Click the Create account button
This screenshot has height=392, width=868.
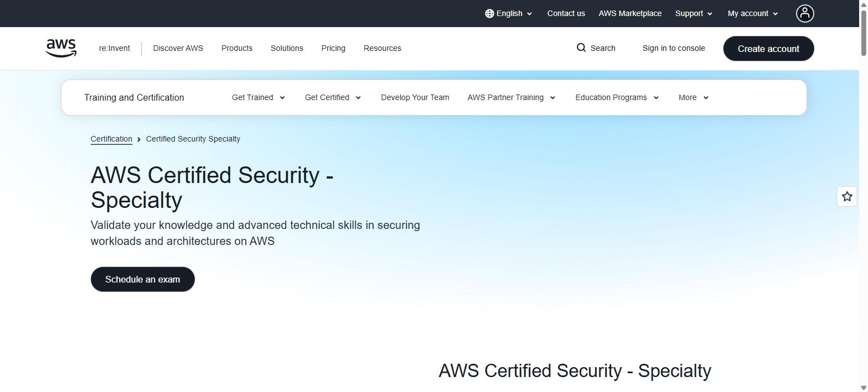768,49
